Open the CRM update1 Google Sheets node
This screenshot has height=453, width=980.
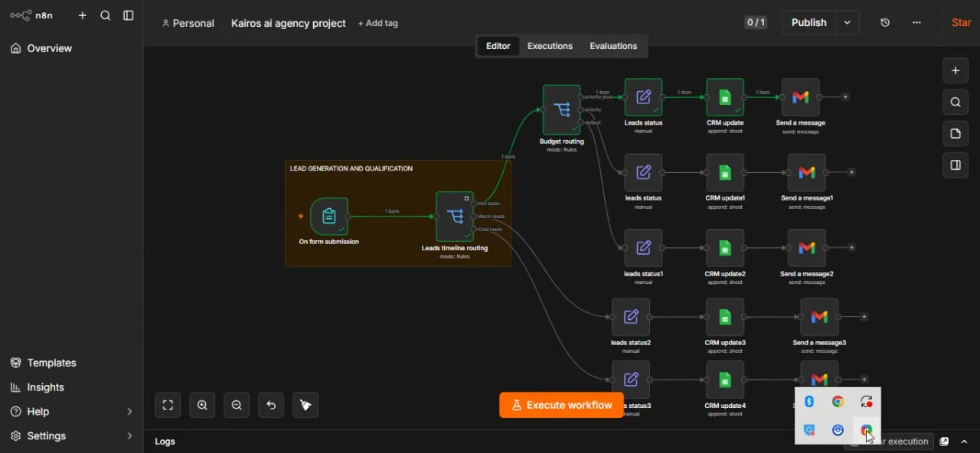pyautogui.click(x=725, y=173)
